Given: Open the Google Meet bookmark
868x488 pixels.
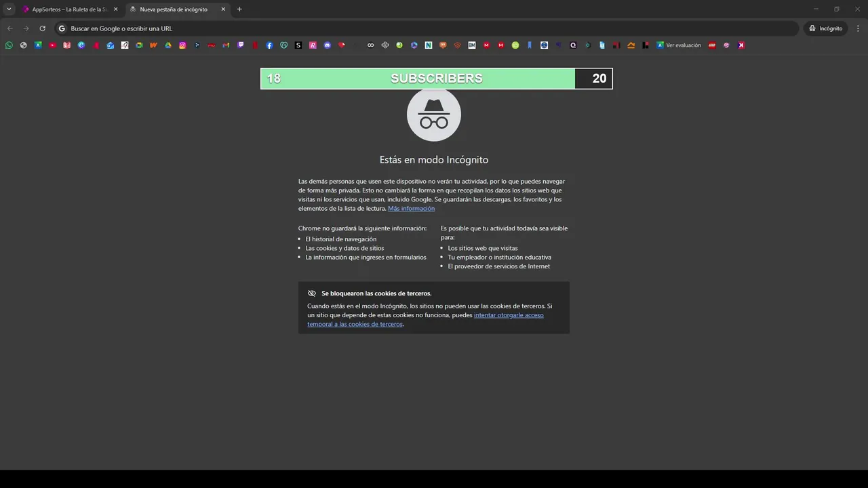Looking at the screenshot, I should (139, 45).
